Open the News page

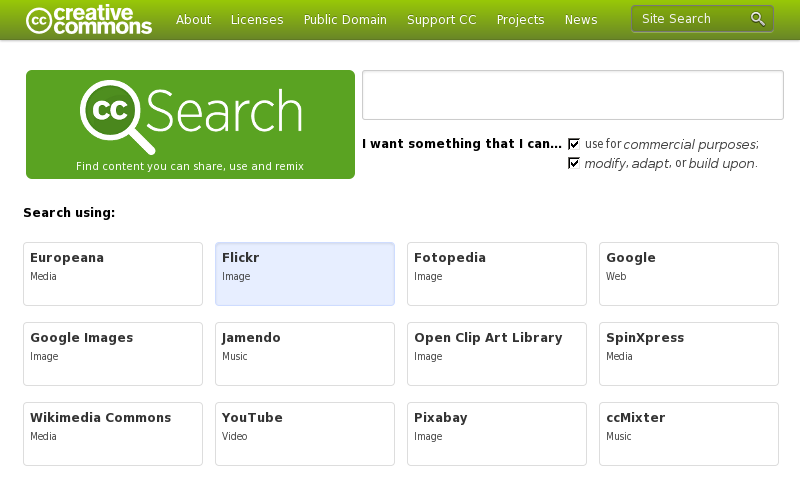pos(581,20)
